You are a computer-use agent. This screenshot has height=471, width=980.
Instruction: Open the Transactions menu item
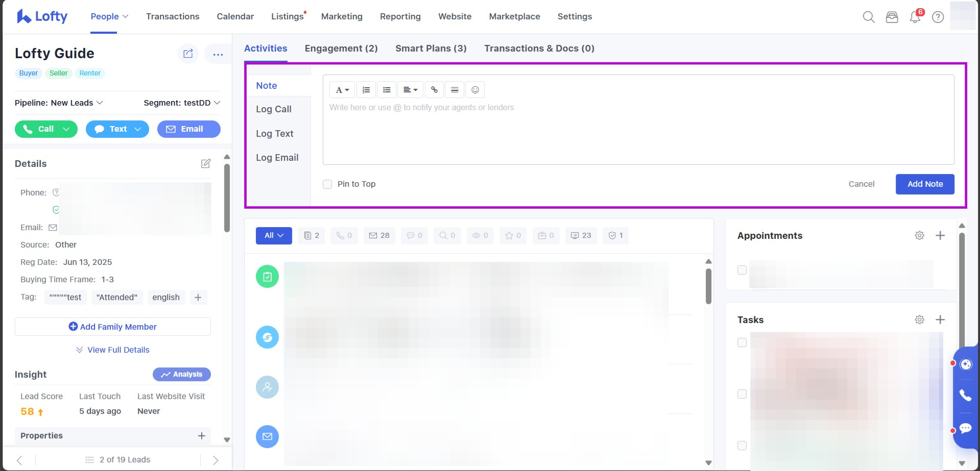coord(173,16)
